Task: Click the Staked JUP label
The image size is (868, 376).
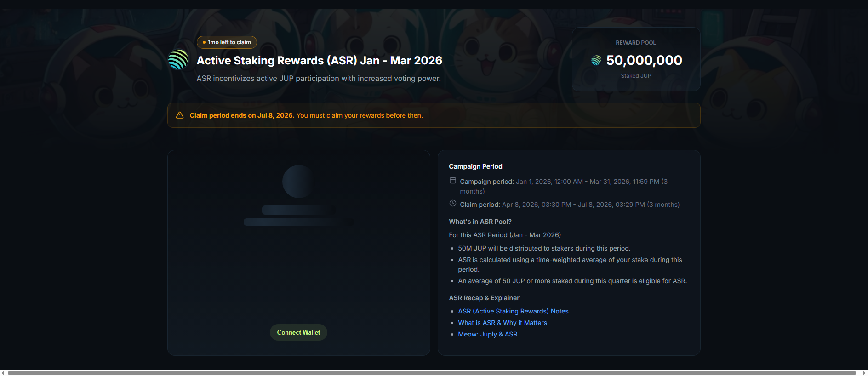Action: point(636,76)
